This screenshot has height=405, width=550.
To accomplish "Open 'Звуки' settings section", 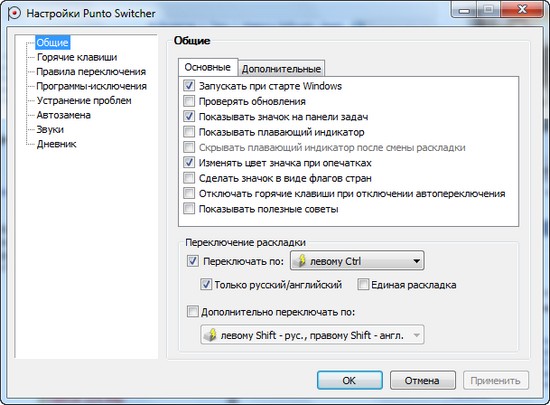I will pyautogui.click(x=50, y=129).
